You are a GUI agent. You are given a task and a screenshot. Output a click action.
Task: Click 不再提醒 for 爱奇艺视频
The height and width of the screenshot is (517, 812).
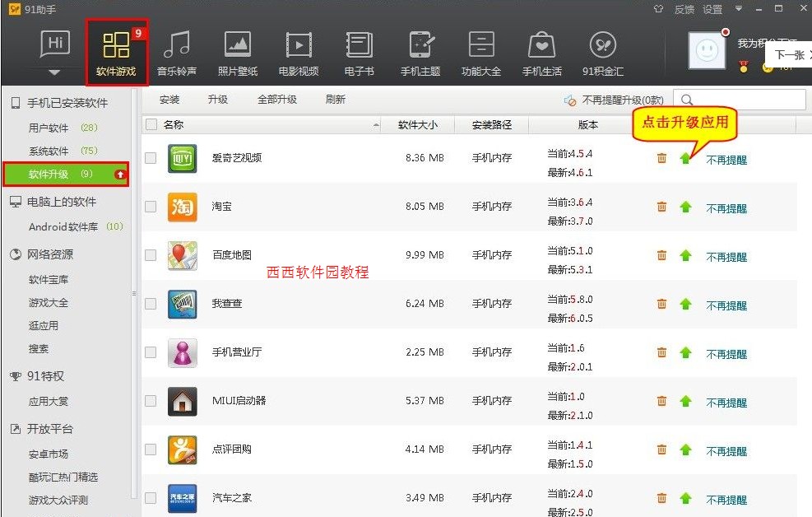726,160
